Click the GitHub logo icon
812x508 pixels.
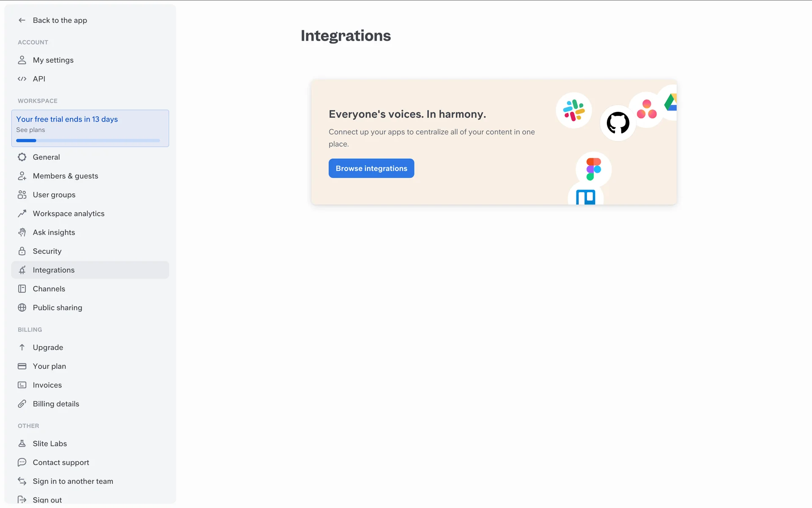618,123
